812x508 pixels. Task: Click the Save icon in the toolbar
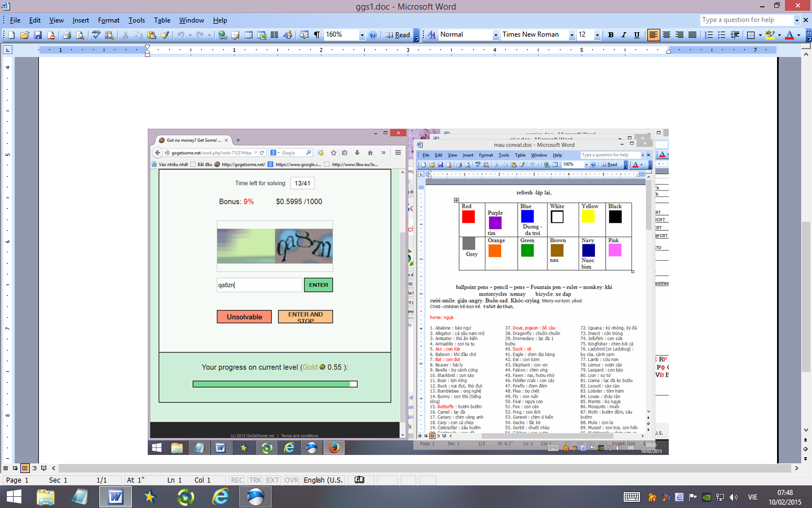[x=38, y=35]
